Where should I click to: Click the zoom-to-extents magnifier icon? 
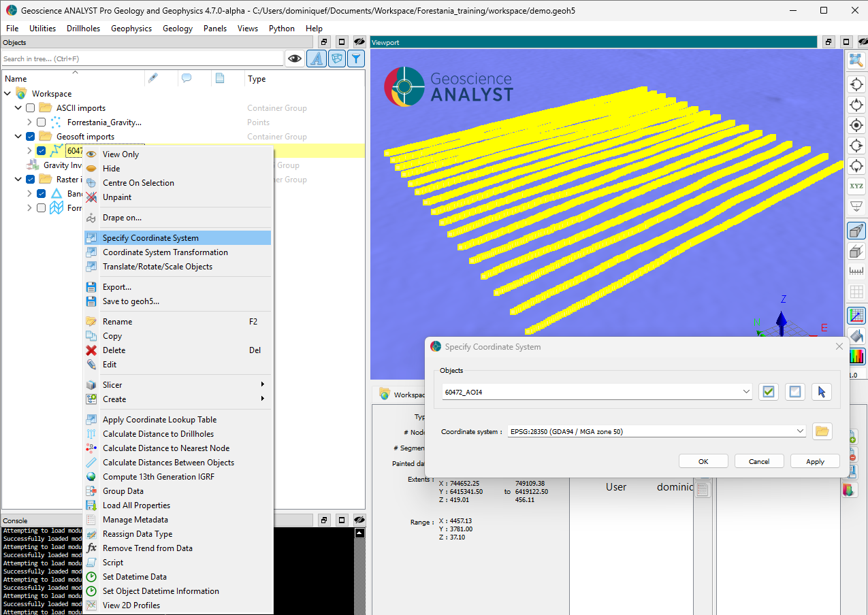[x=856, y=61]
